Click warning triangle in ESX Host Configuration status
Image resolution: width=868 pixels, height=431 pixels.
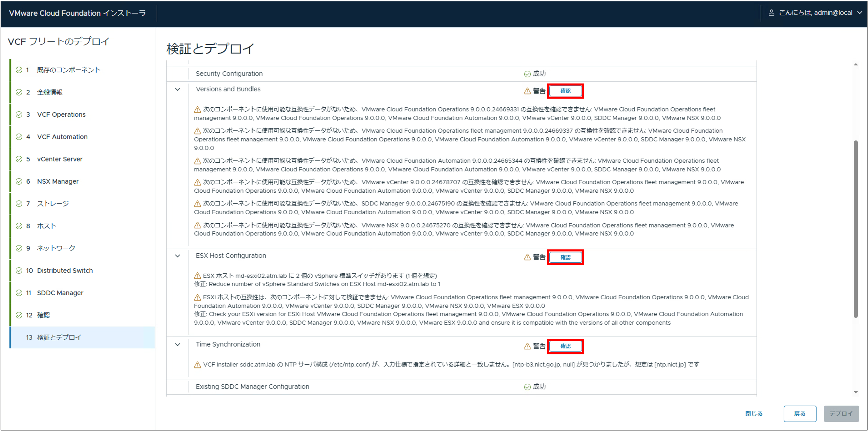coord(527,257)
